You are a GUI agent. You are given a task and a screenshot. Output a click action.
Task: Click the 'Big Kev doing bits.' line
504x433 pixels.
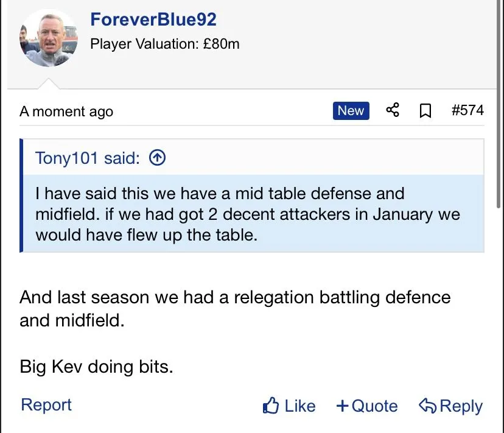point(96,367)
